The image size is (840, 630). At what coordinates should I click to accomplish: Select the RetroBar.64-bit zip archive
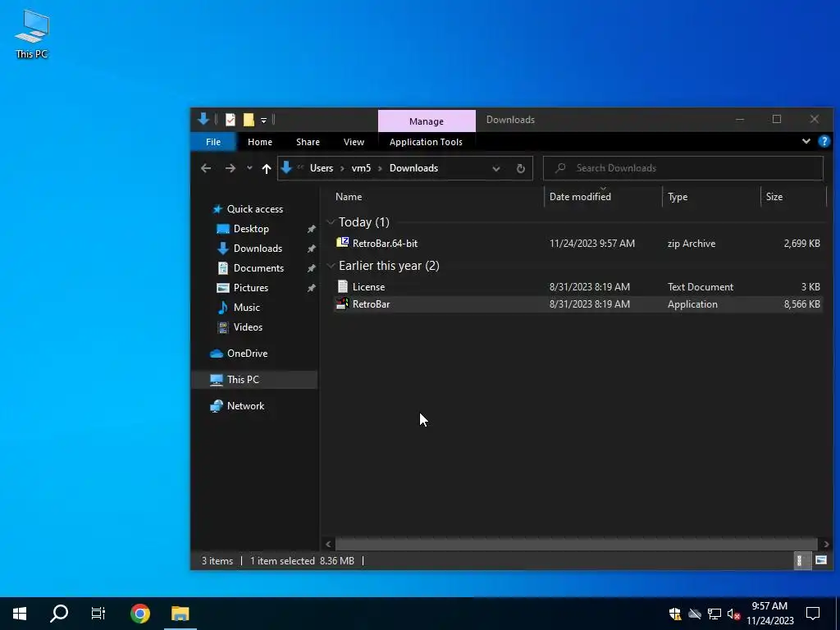click(x=577, y=243)
